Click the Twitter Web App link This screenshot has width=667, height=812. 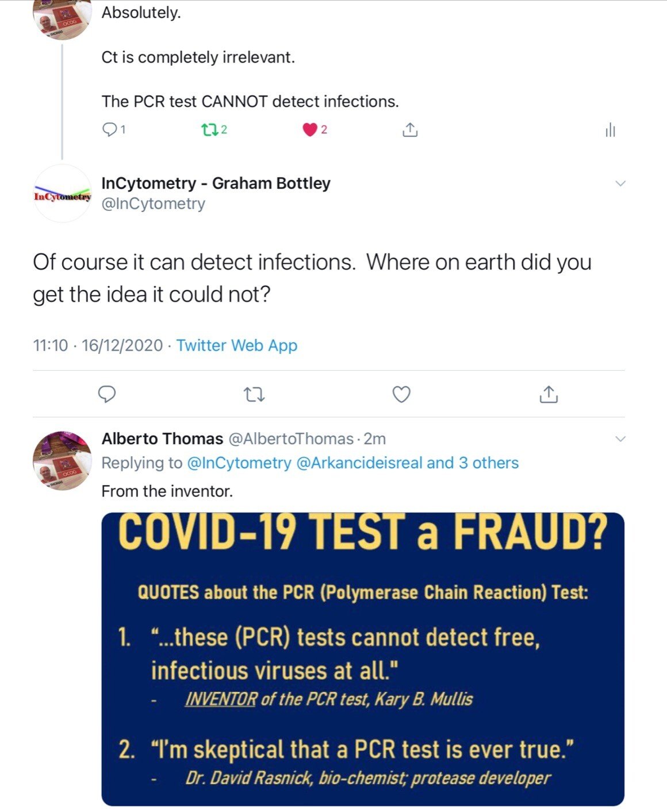[x=236, y=345]
